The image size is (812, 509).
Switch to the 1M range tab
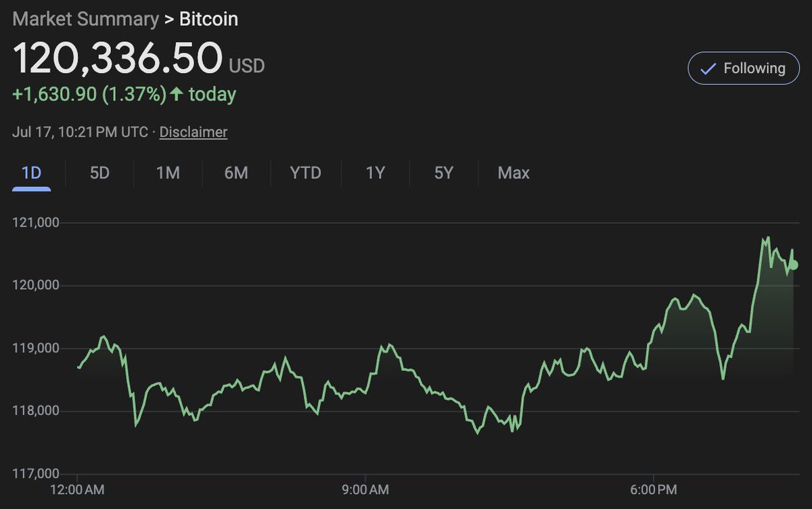click(168, 173)
